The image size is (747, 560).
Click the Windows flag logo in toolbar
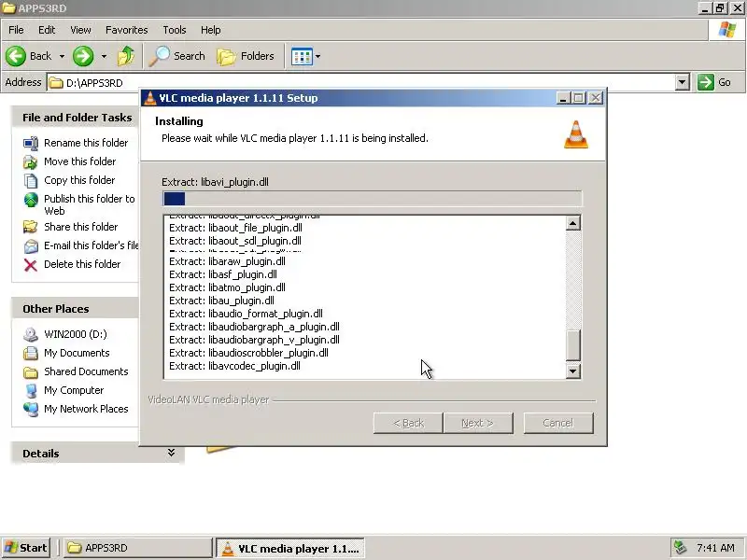coord(727,30)
